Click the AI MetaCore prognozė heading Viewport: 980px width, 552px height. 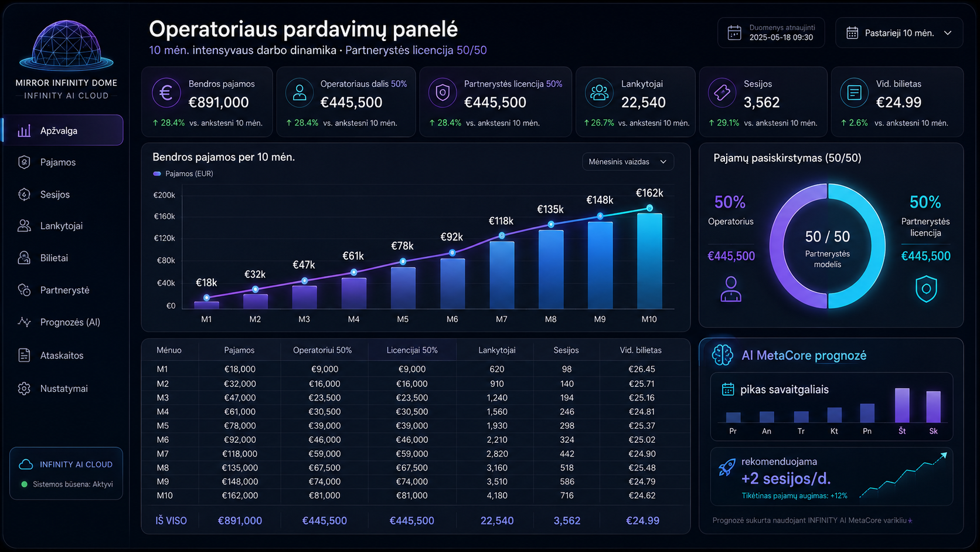[x=804, y=355]
